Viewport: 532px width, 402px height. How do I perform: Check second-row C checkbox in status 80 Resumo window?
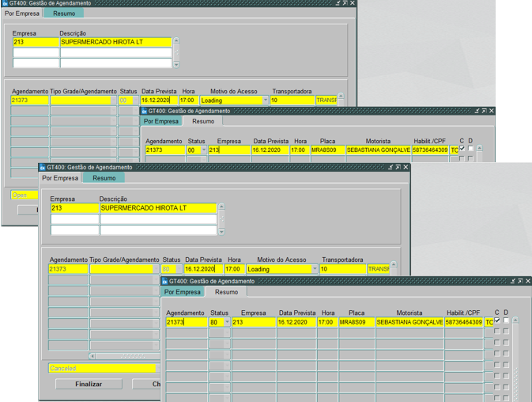pyautogui.click(x=497, y=331)
